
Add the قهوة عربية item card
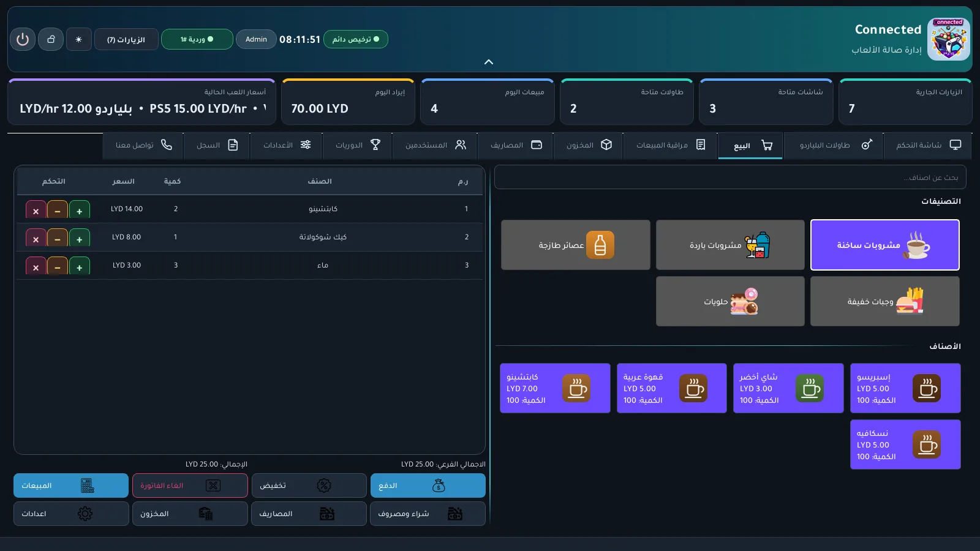[x=672, y=388]
